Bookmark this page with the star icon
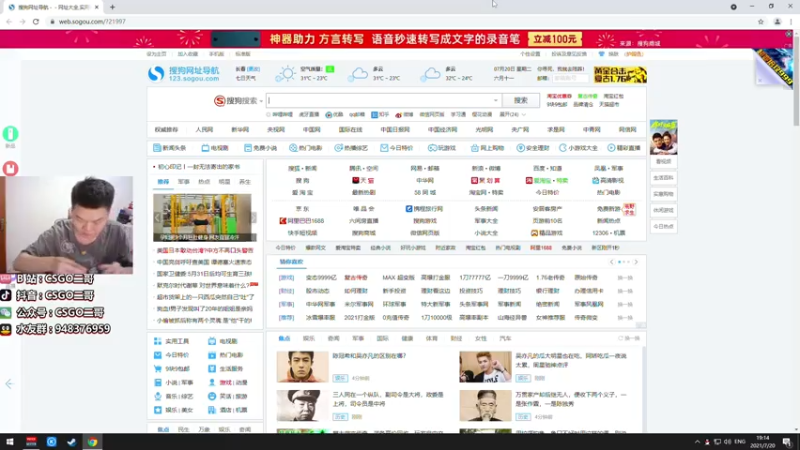 point(761,21)
